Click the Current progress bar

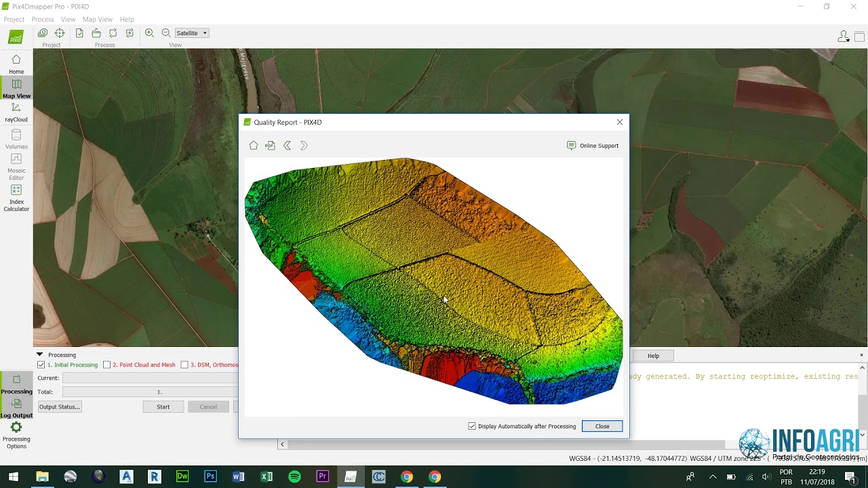[150, 378]
